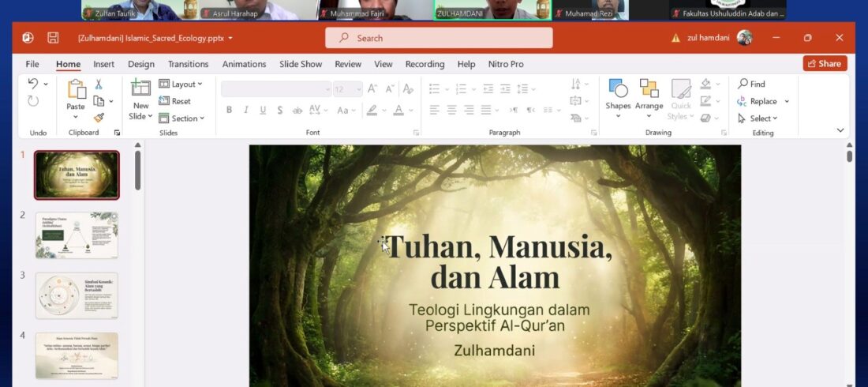Image resolution: width=868 pixels, height=387 pixels.
Task: Open the Layout dropdown
Action: pyautogui.click(x=181, y=84)
